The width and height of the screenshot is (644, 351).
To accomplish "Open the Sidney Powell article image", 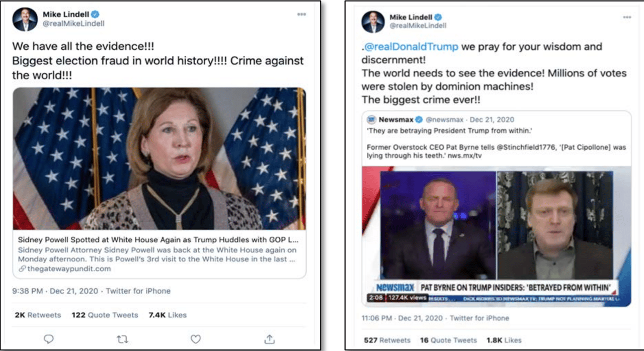I will (x=159, y=159).
